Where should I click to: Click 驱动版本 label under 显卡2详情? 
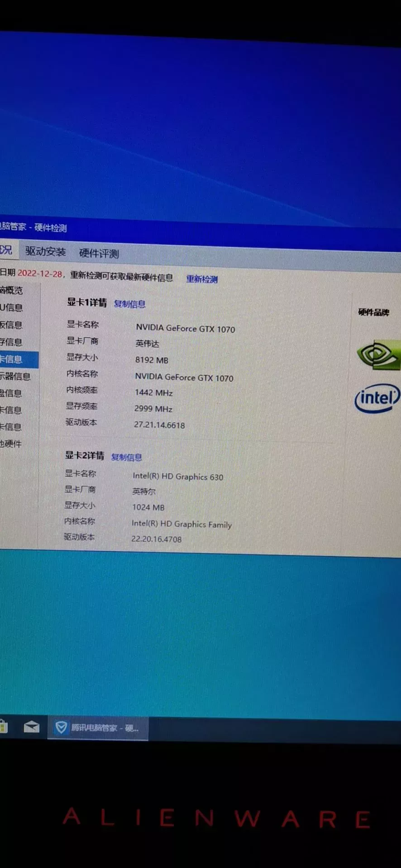[x=79, y=537]
